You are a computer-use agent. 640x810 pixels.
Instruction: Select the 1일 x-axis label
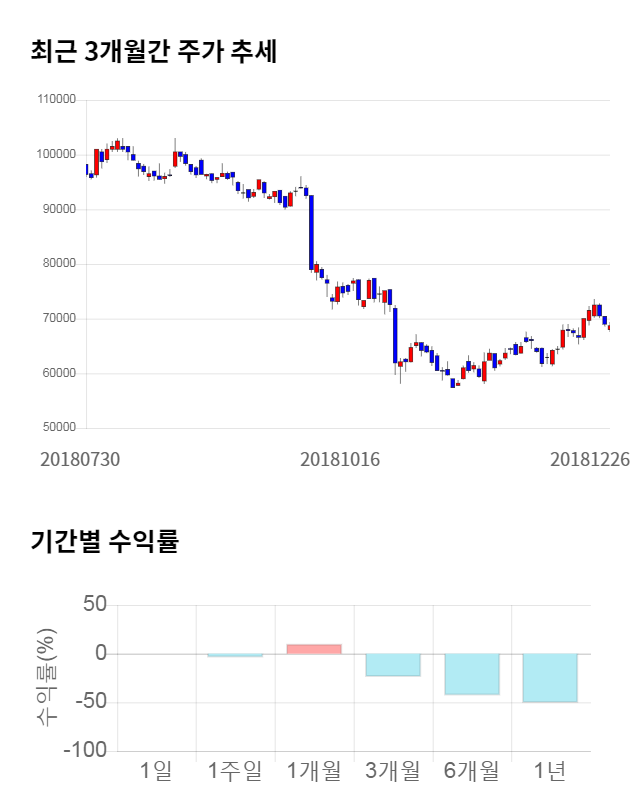click(156, 771)
